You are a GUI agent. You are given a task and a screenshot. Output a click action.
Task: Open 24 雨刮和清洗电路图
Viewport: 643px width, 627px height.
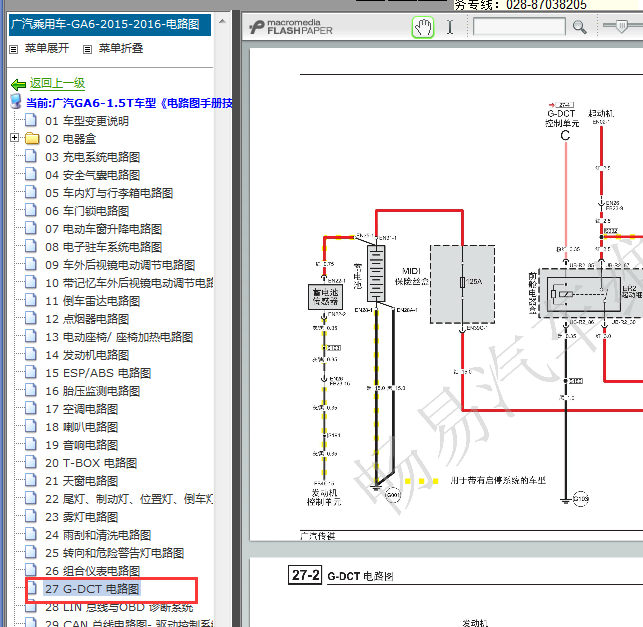[x=98, y=535]
